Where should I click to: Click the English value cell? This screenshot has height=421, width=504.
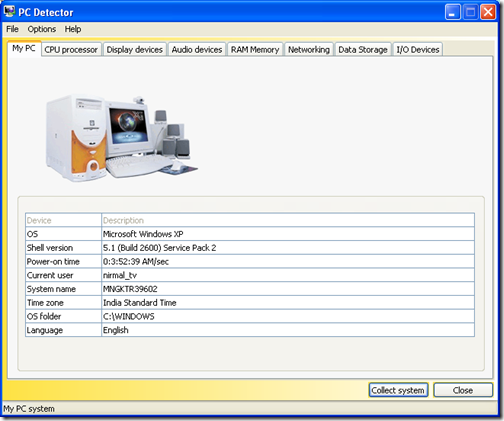[x=288, y=330]
